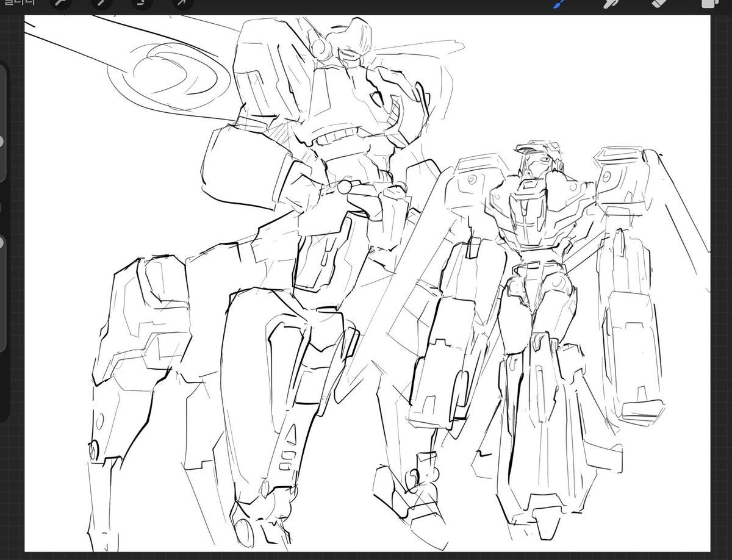Click the brush opacity slider handle
Screen dimensions: 732x560
click(2, 243)
